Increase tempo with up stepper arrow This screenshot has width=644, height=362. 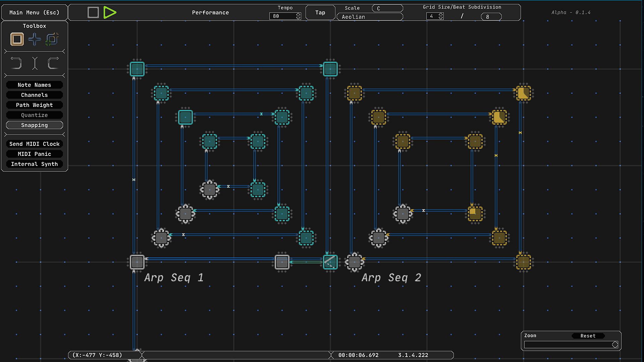pyautogui.click(x=298, y=14)
